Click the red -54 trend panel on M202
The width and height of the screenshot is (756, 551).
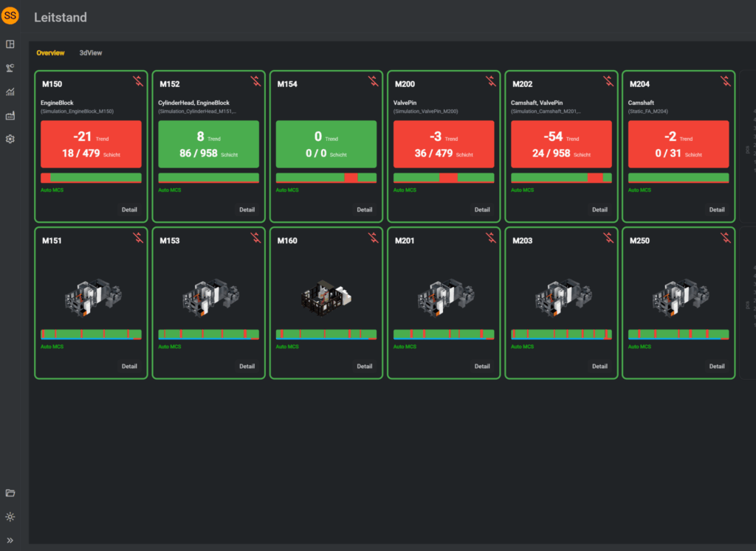[x=561, y=145]
